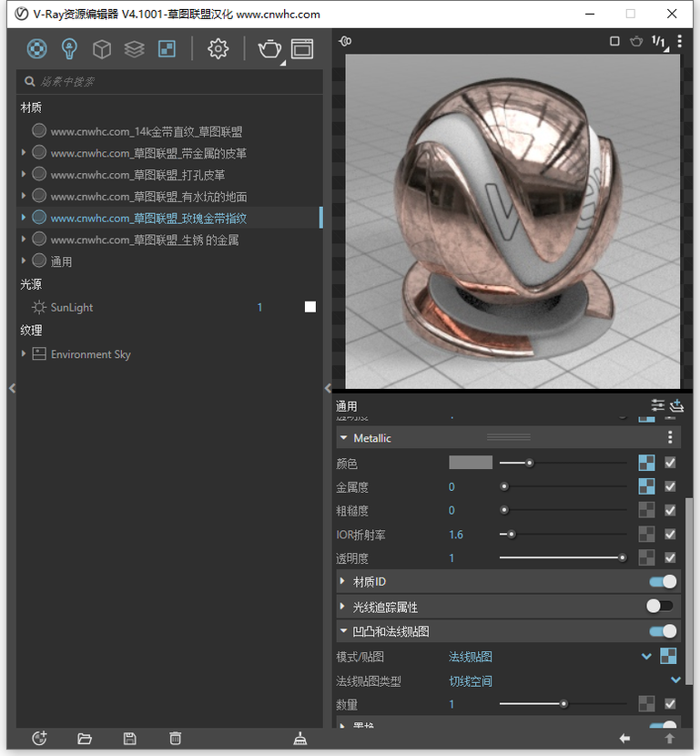Expand the Environment Sky texture arrow
This screenshot has height=756, width=700.
[x=23, y=353]
